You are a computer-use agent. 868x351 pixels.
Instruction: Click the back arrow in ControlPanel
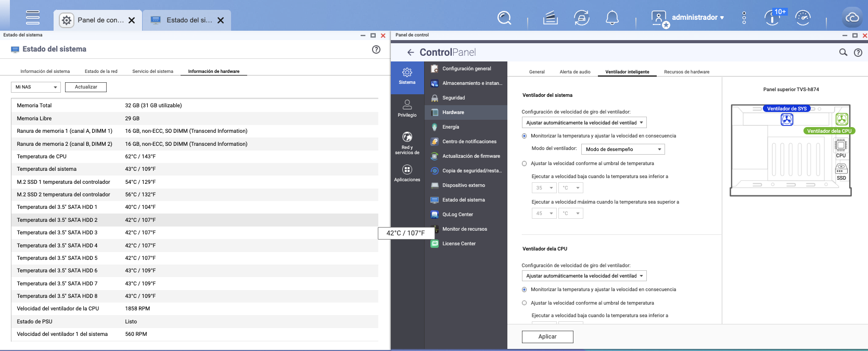[x=411, y=52]
